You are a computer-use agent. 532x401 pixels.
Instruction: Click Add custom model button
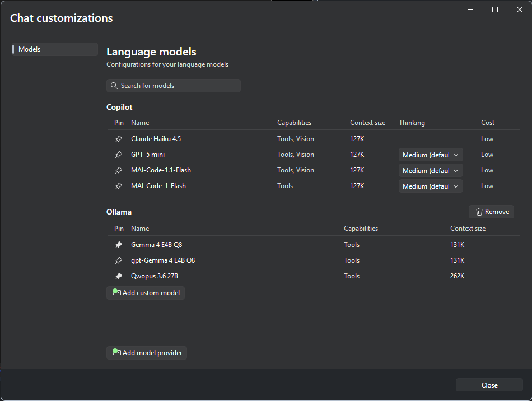coord(146,293)
